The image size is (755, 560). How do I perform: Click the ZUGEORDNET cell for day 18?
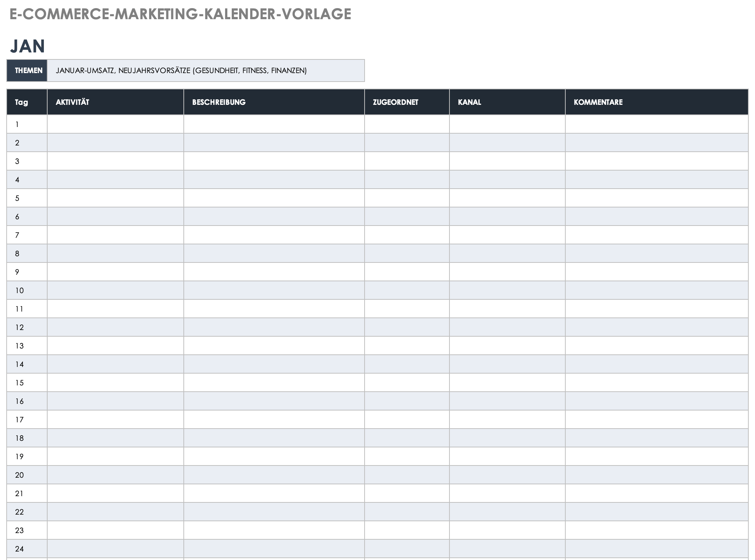[x=407, y=438]
